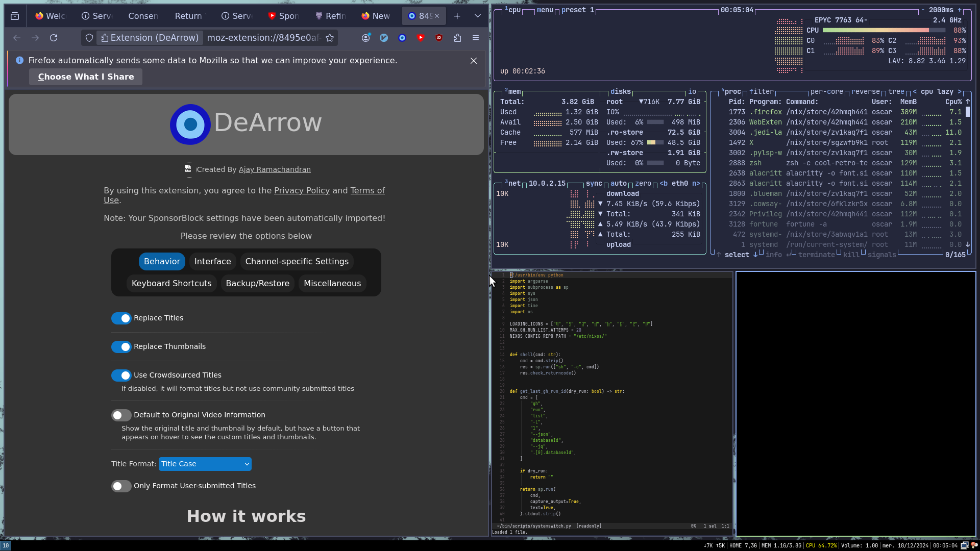This screenshot has width=980, height=551.
Task: Open btop preset 1 selector
Action: click(578, 10)
